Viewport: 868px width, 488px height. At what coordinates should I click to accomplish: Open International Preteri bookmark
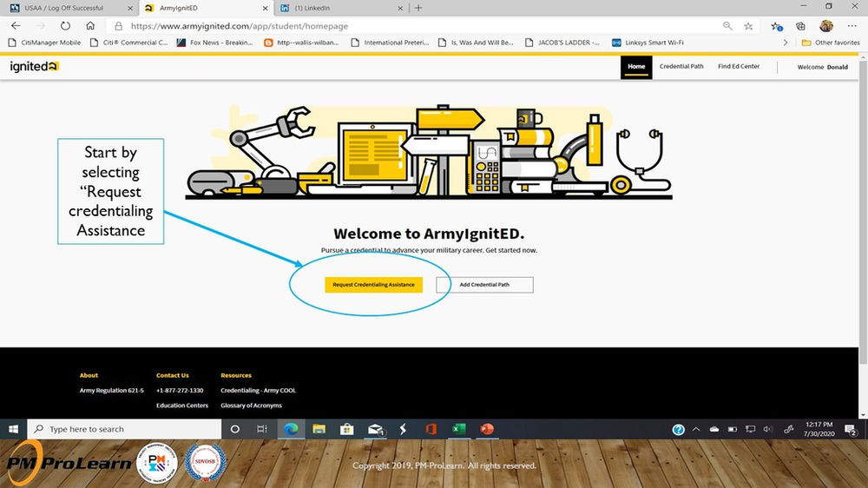click(x=391, y=43)
